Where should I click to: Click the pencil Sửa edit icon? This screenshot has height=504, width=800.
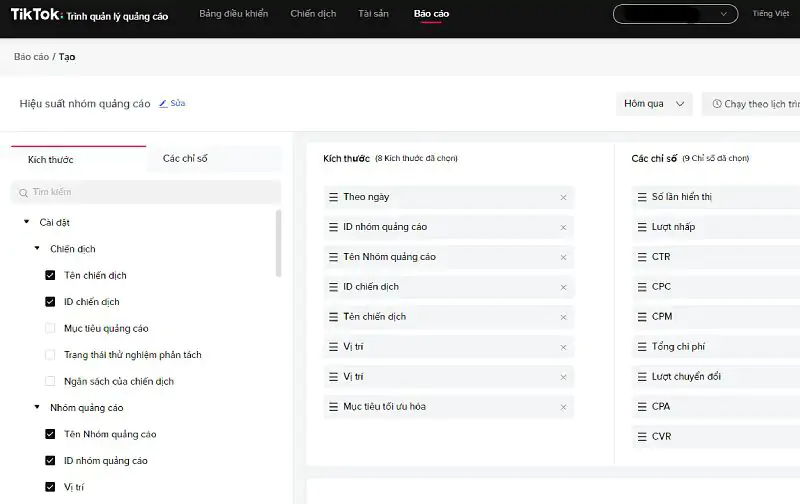(x=164, y=103)
